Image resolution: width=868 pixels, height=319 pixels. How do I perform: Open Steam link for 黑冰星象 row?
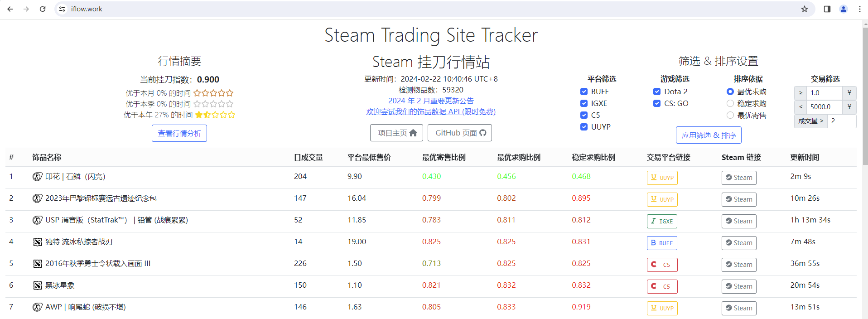tap(739, 286)
